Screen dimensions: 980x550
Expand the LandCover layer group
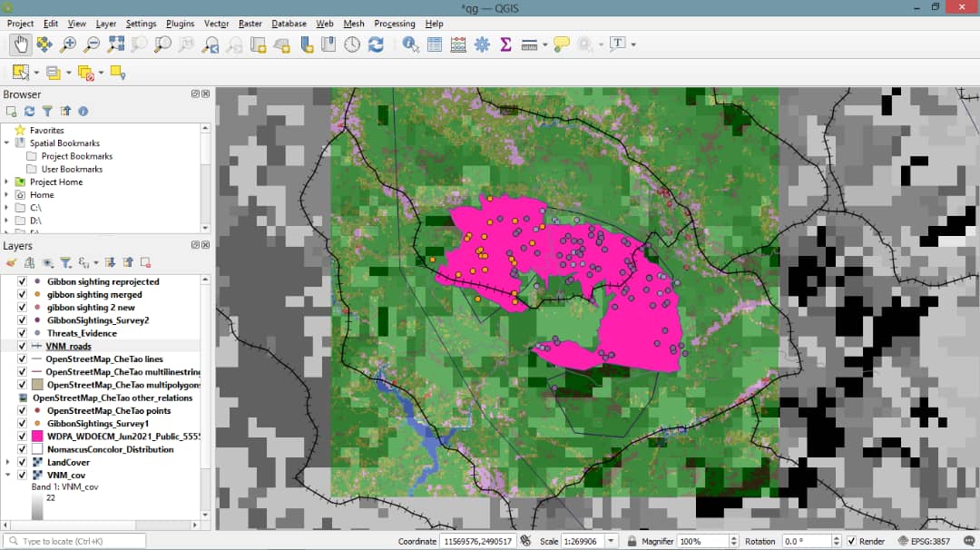click(x=7, y=462)
